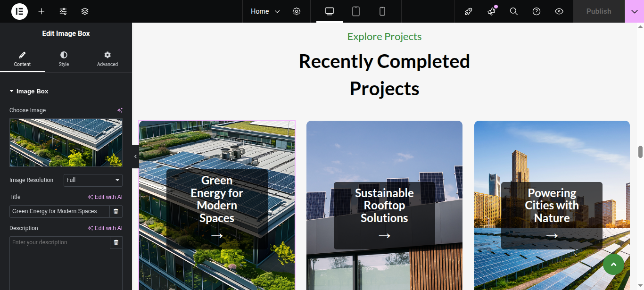Switch to the Style tab
The height and width of the screenshot is (290, 644).
64,59
